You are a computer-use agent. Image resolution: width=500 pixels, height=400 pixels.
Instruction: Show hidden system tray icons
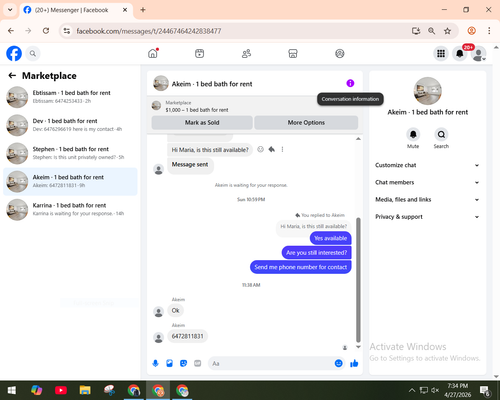[412, 390]
